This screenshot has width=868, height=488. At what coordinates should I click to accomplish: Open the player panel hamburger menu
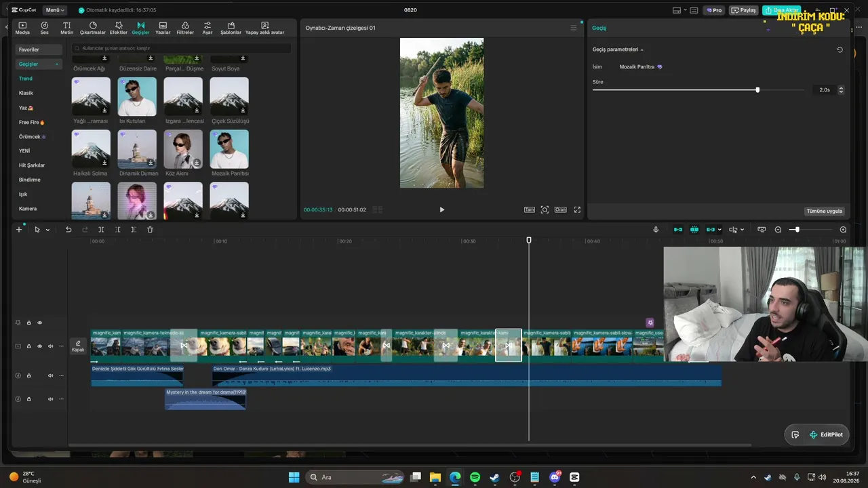coord(574,28)
